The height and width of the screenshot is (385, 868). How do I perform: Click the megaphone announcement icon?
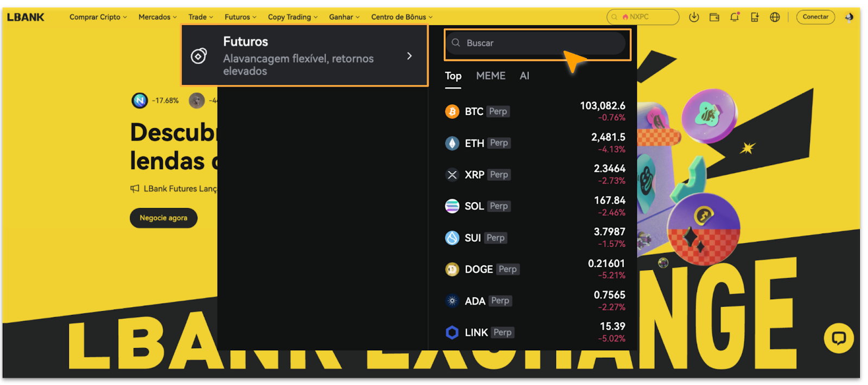[135, 188]
